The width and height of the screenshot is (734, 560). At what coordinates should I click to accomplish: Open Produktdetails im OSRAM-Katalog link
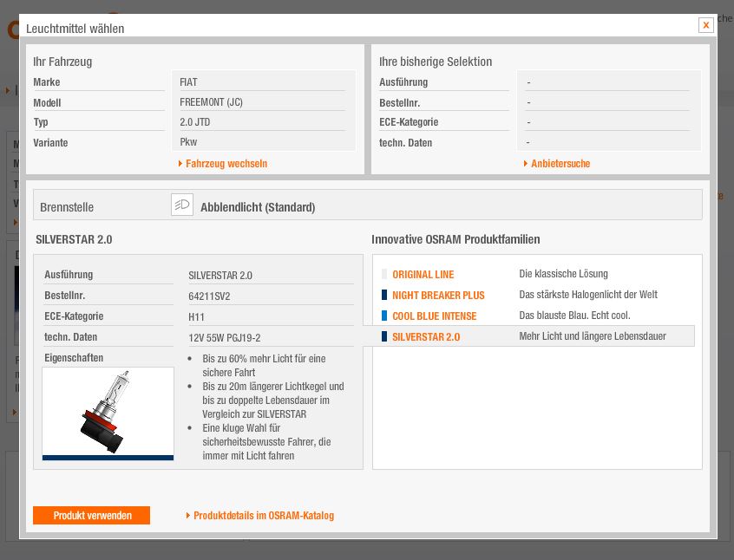pos(264,516)
